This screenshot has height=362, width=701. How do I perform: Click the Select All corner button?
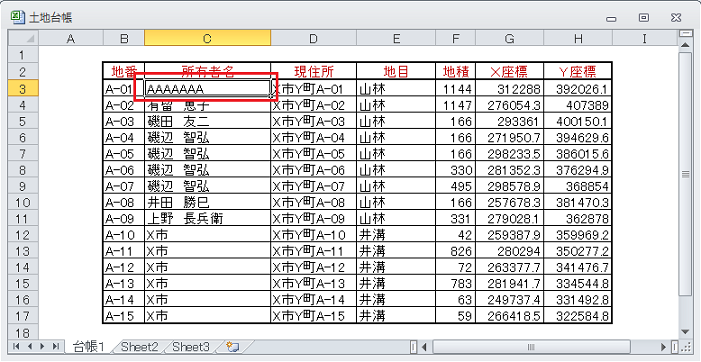[x=23, y=39]
